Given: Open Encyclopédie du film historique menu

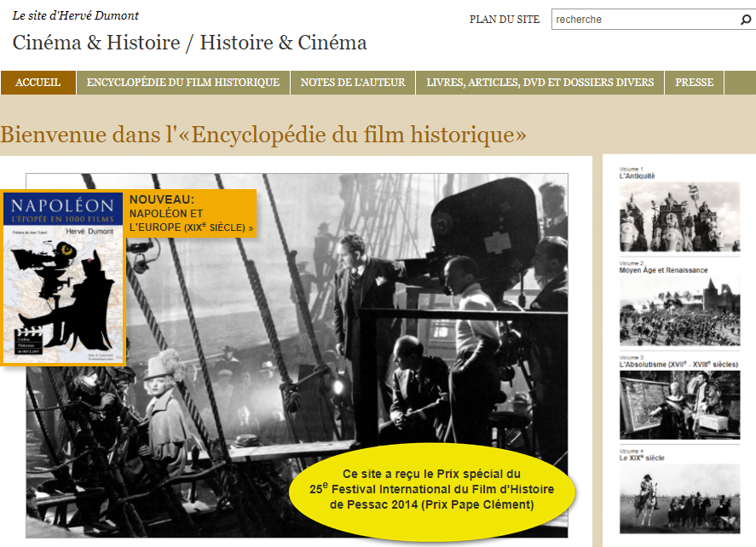Looking at the screenshot, I should 183,83.
